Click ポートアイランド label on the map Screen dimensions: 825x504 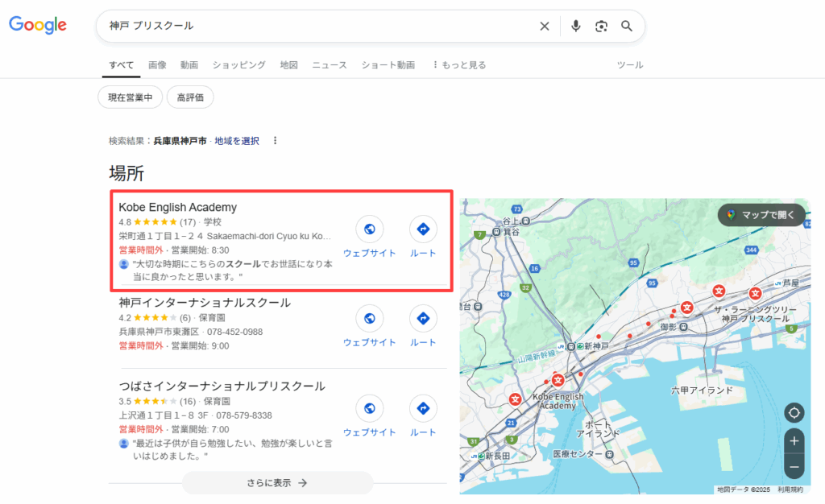tap(597, 429)
